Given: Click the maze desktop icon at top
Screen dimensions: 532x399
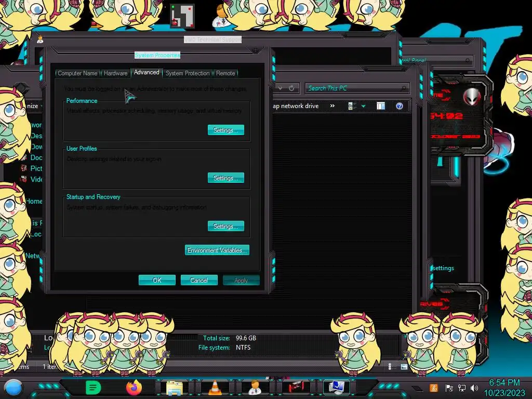Looking at the screenshot, I should (x=182, y=16).
